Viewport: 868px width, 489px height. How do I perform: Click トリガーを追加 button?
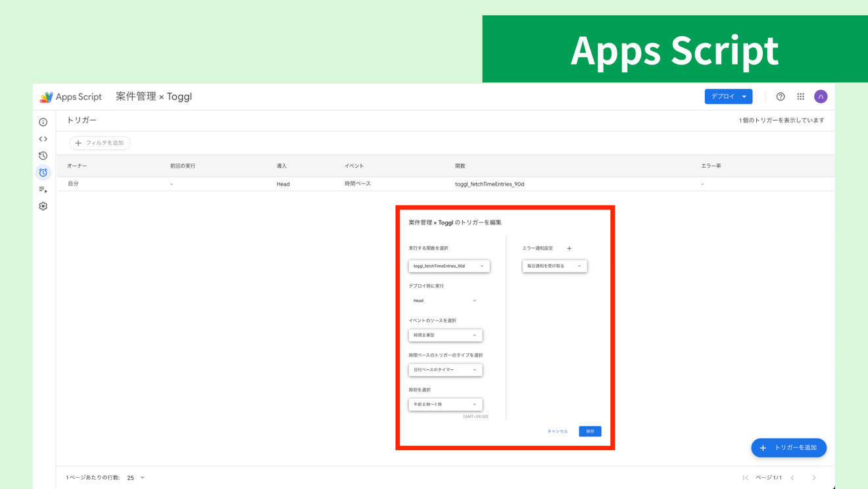click(x=788, y=448)
